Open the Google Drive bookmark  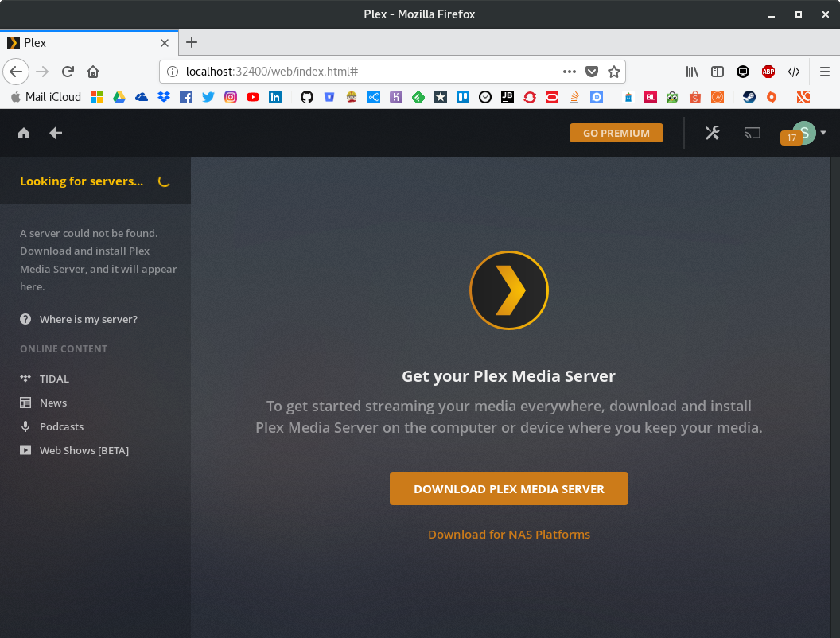click(119, 97)
